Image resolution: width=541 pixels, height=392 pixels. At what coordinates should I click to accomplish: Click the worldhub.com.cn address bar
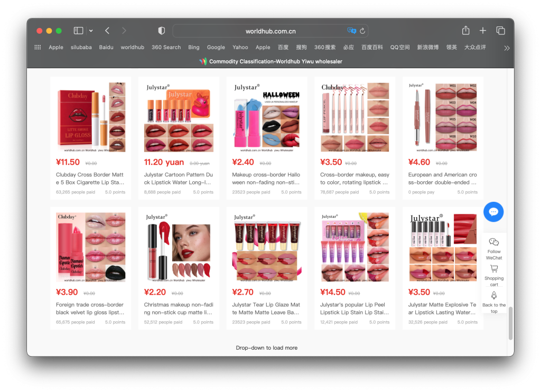pos(270,31)
